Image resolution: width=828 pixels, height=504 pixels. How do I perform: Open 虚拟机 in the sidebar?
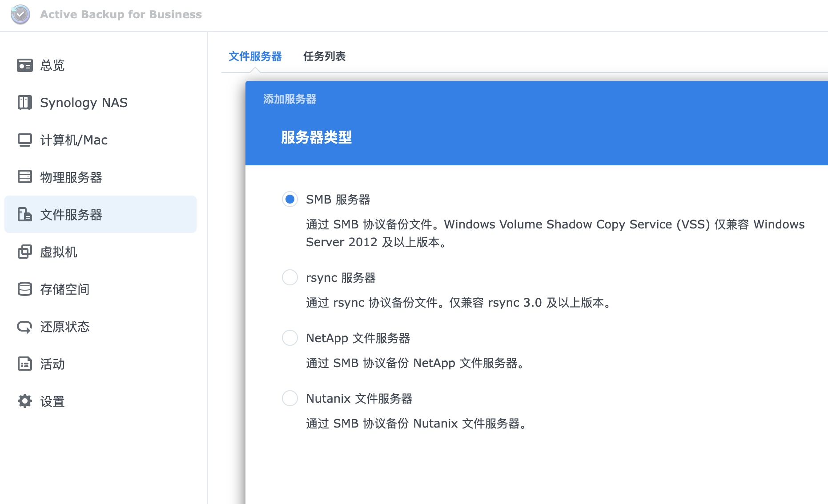100,252
